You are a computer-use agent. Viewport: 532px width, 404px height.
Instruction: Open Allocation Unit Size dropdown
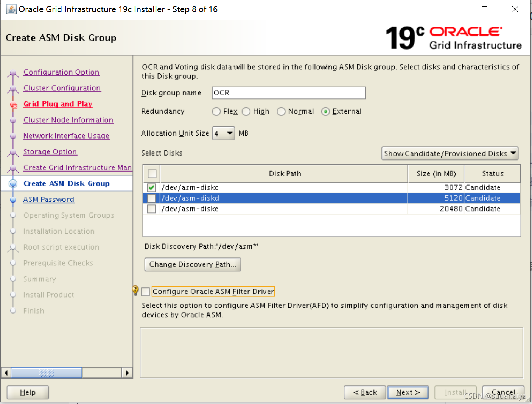[224, 133]
